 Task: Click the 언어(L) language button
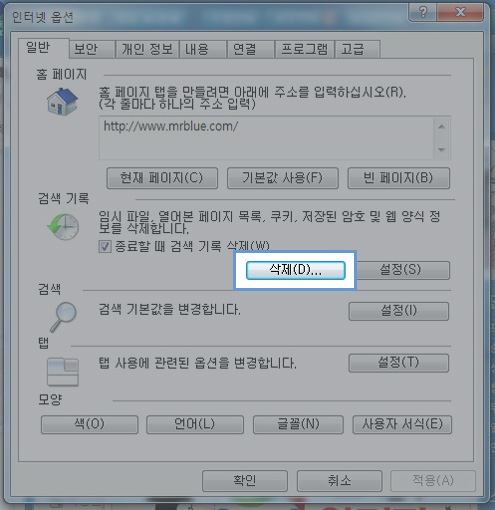tap(195, 424)
